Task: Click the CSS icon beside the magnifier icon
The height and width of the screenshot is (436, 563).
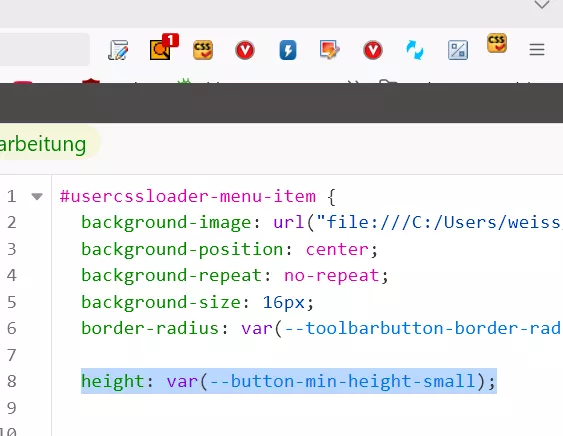Action: 203,50
